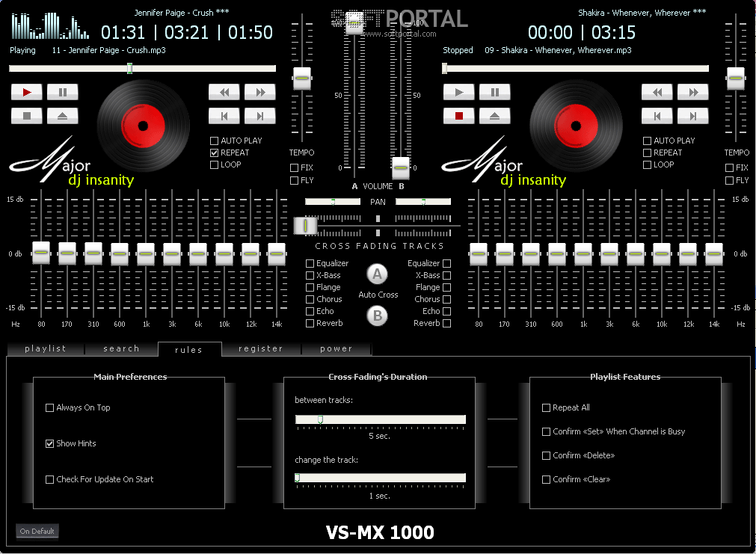The height and width of the screenshot is (554, 756).
Task: Click the deck A spectrum analyzer display
Action: [50, 26]
